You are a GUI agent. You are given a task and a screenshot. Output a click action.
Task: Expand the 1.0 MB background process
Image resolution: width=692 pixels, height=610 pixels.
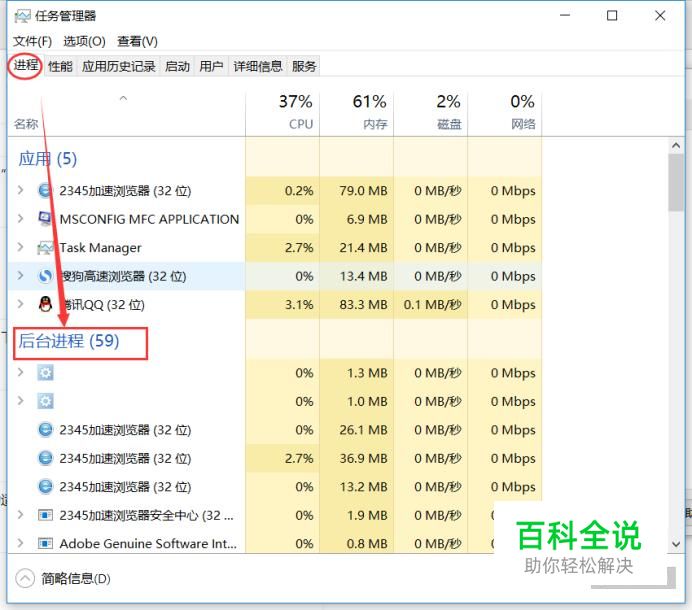point(20,401)
